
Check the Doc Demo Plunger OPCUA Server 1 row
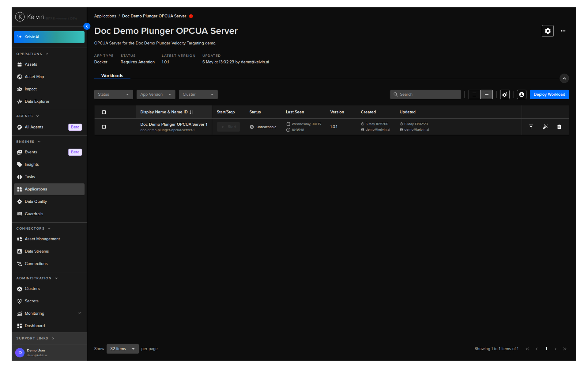104,127
